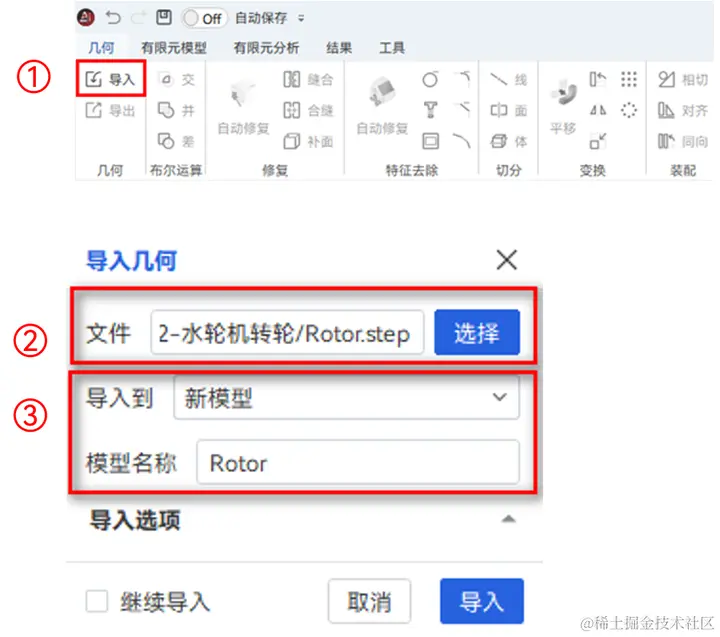Click the blue 选择 file button
This screenshot has width=720, height=637.
[477, 333]
